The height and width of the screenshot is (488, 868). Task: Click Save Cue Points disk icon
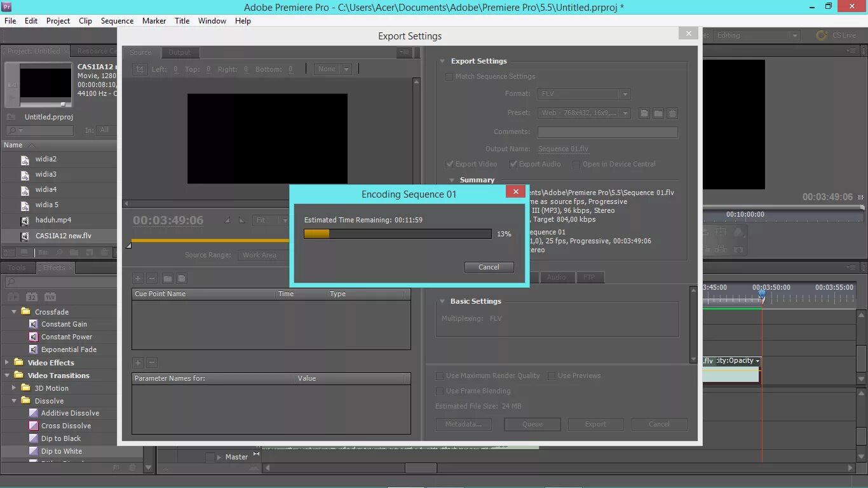(182, 278)
